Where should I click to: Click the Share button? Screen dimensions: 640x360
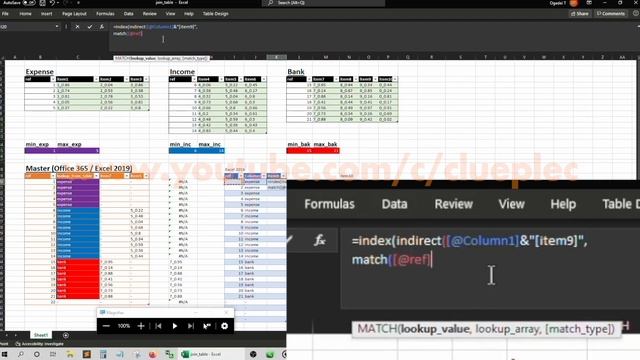pyautogui.click(x=580, y=13)
